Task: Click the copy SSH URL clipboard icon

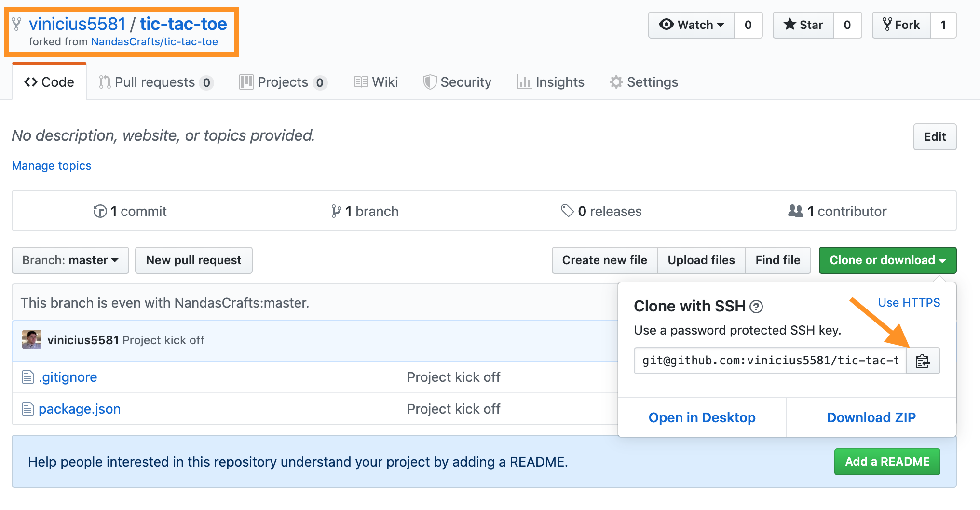Action: [923, 361]
